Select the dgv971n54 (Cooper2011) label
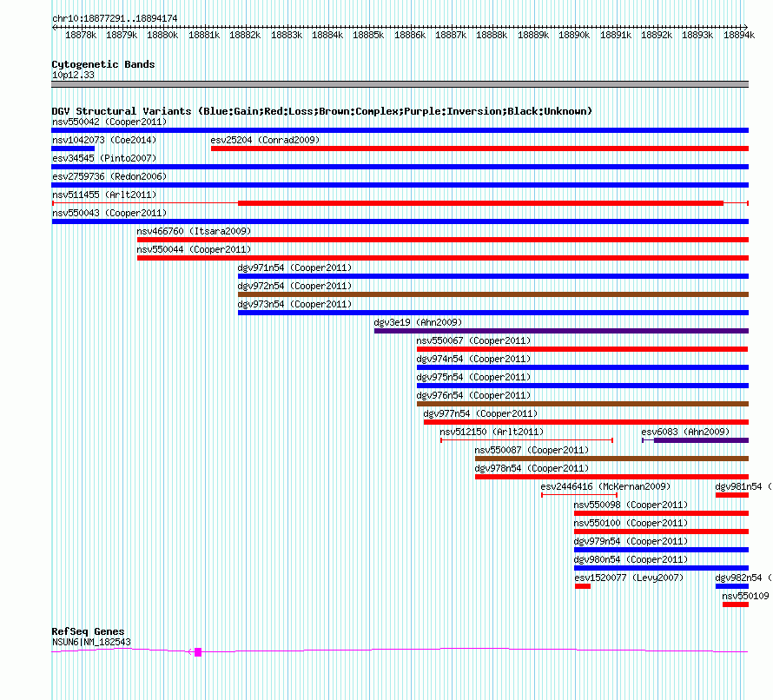The height and width of the screenshot is (700, 773). point(294,267)
